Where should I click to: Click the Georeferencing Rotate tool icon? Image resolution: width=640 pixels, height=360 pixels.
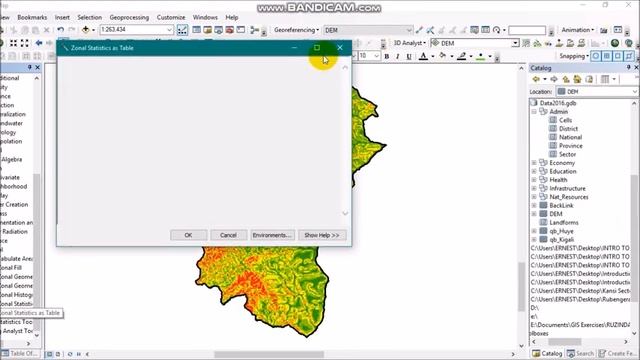pos(497,30)
